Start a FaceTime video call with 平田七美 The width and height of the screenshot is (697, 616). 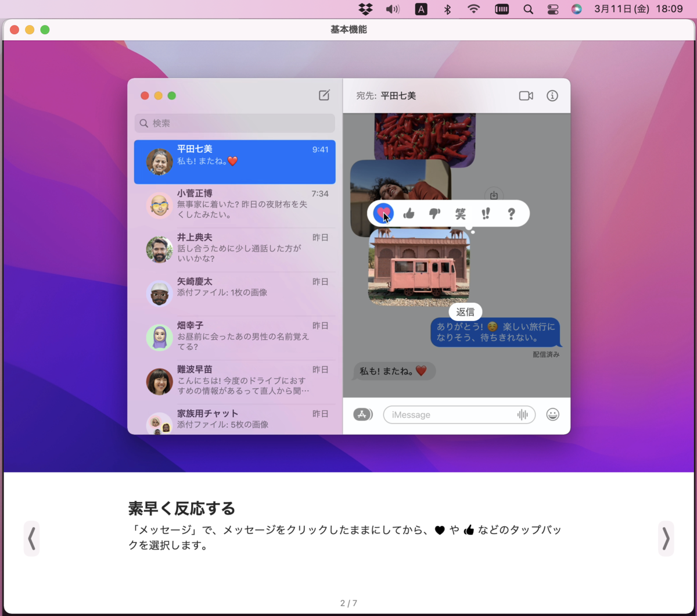click(x=526, y=95)
